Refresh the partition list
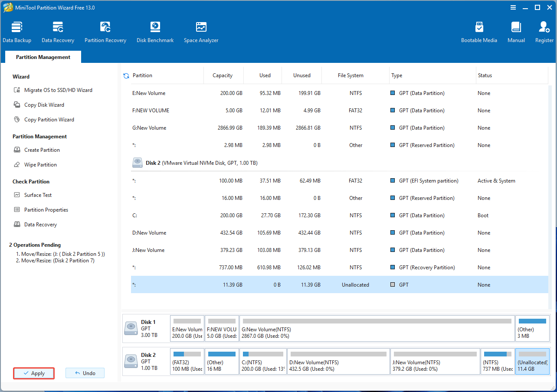Viewport: 557px width, 392px height. coord(126,75)
